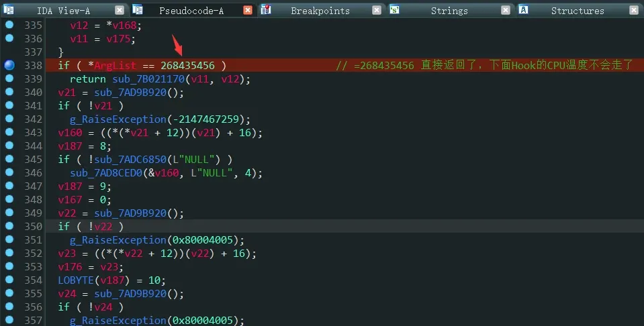Screen dimensions: 644x326
Task: Select variable v23 on line 352
Action: [x=67, y=254]
